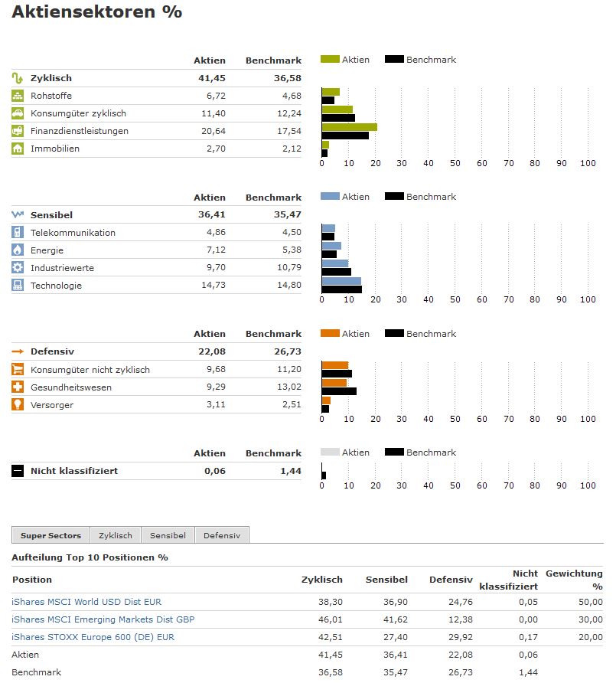Click the Telekommunikation phone icon

[x=18, y=232]
